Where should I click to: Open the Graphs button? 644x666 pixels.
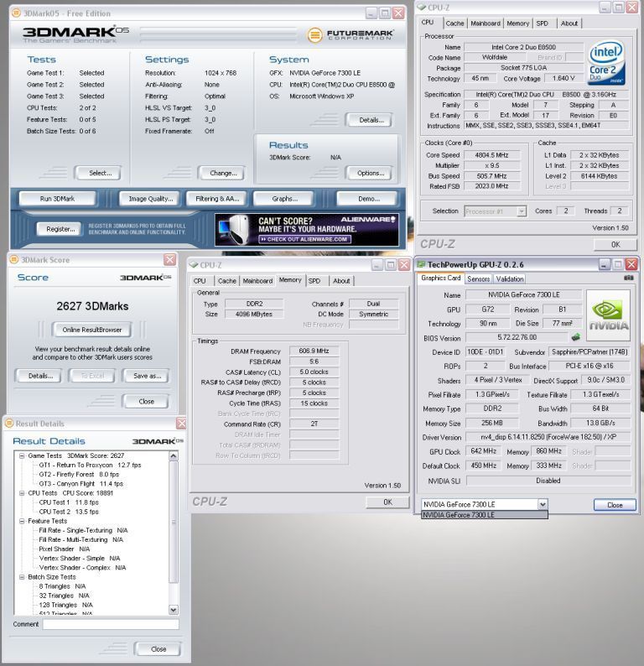285,198
